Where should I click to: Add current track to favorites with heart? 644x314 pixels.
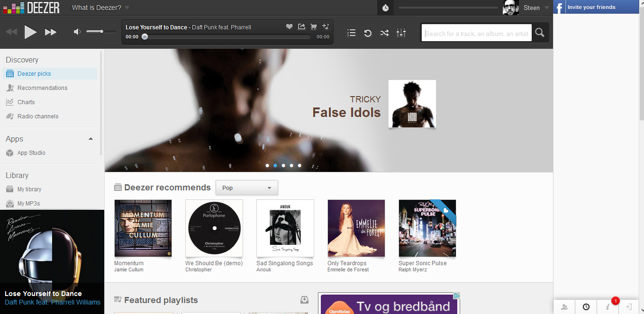pos(289,27)
